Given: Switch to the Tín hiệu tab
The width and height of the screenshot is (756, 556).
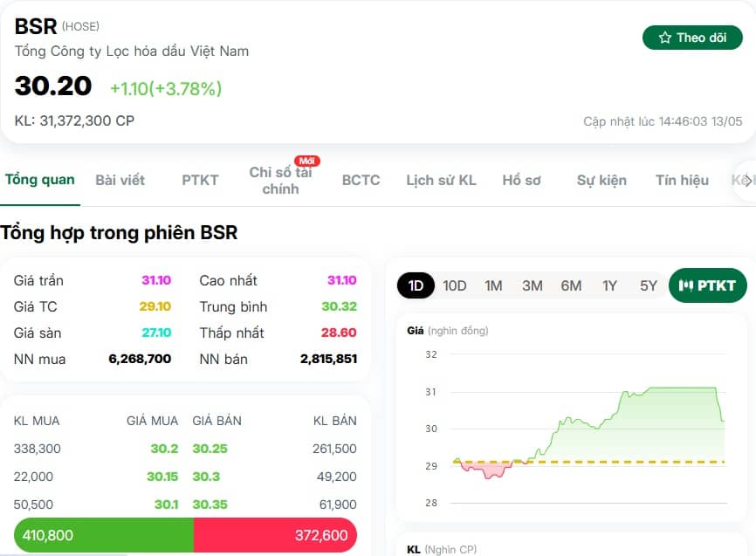Looking at the screenshot, I should pyautogui.click(x=682, y=181).
